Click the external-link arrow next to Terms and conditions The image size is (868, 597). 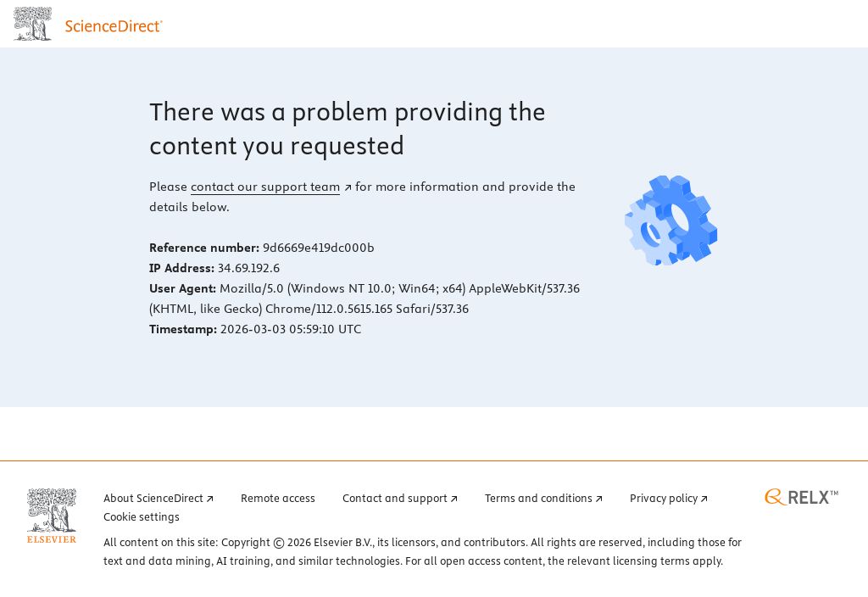click(599, 498)
